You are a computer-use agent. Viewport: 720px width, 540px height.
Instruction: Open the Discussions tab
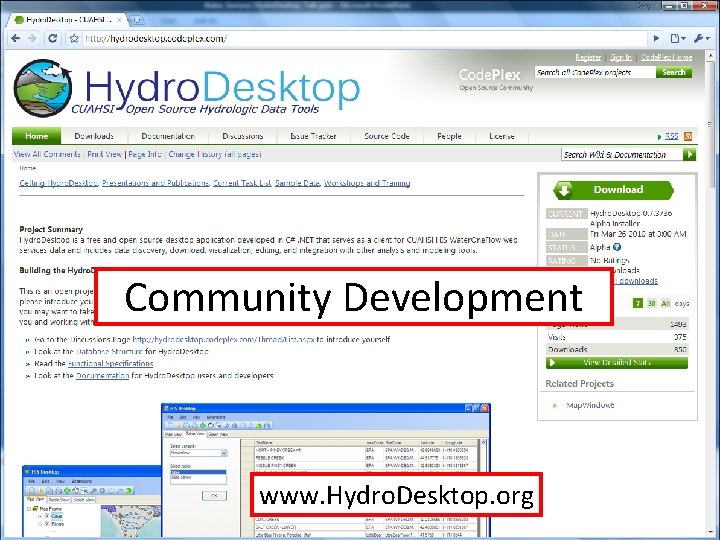[242, 136]
